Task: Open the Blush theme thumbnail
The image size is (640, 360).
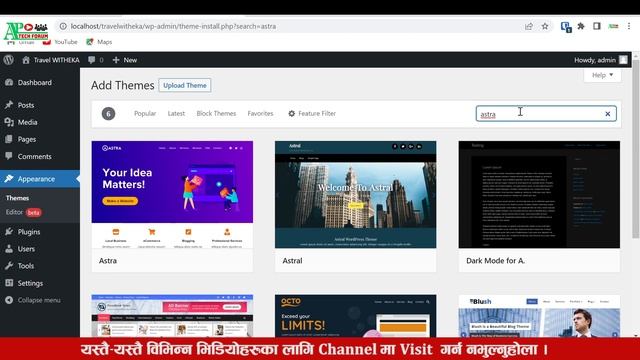Action: [x=539, y=316]
